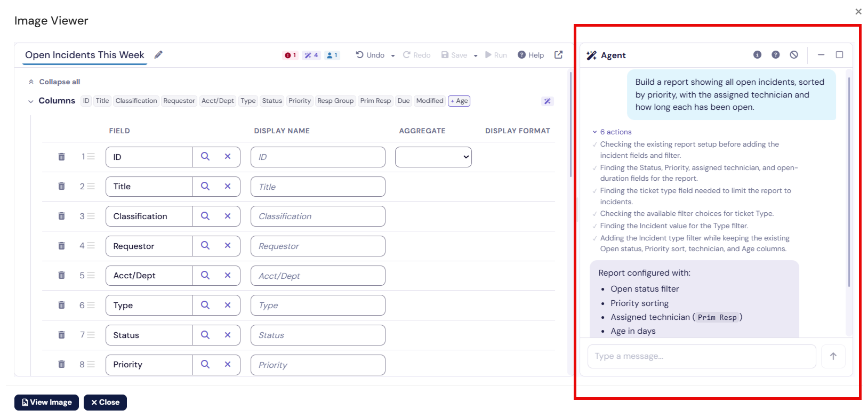
Task: Click the Close button at the bottom
Action: (105, 403)
